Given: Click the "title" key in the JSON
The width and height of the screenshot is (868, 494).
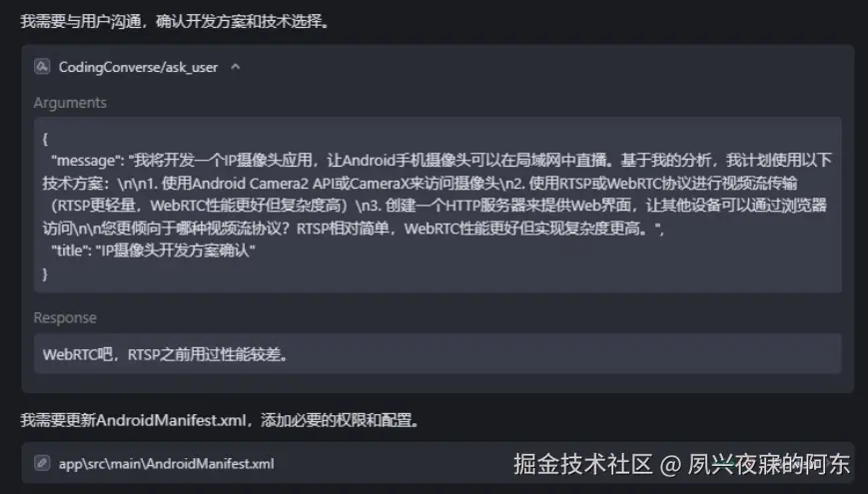Looking at the screenshot, I should (x=71, y=250).
